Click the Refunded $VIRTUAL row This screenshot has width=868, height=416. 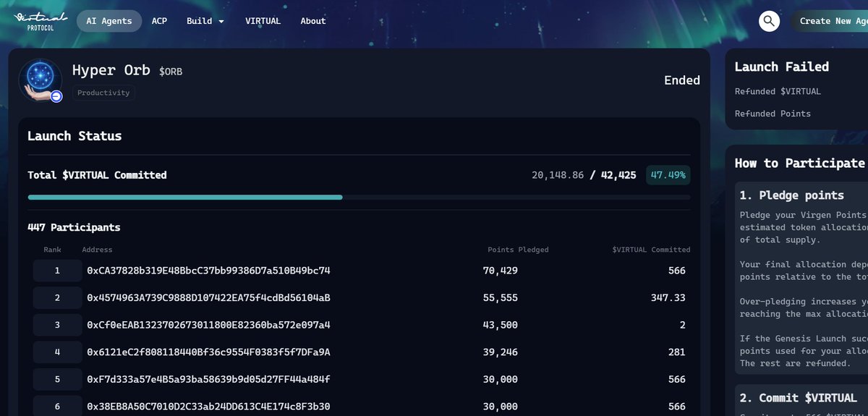(778, 92)
